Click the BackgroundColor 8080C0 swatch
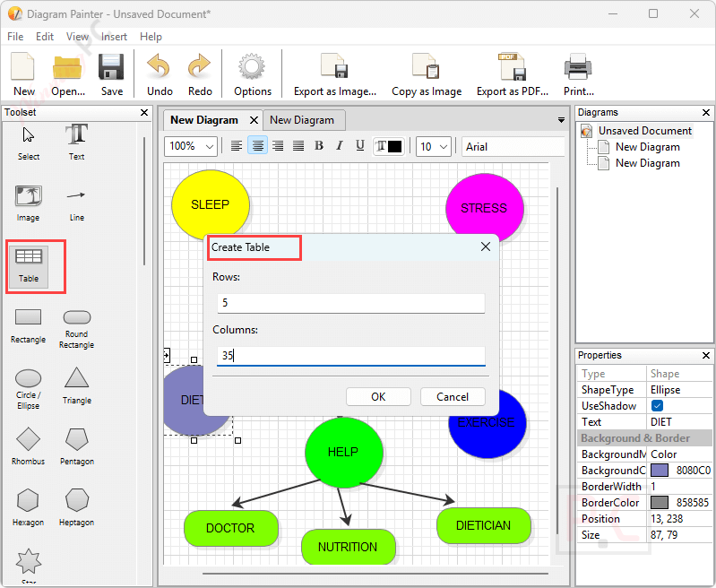Screen dimensions: 716x588 point(660,470)
